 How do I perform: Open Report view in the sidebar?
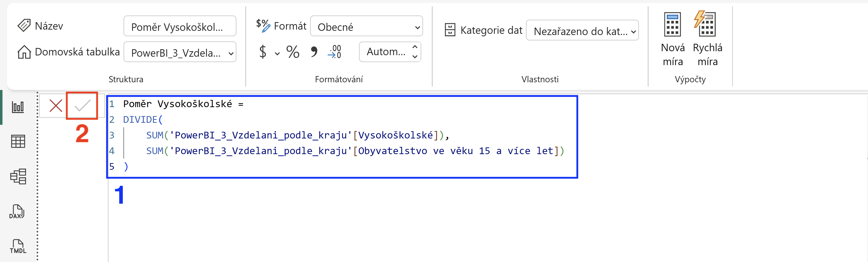[18, 107]
